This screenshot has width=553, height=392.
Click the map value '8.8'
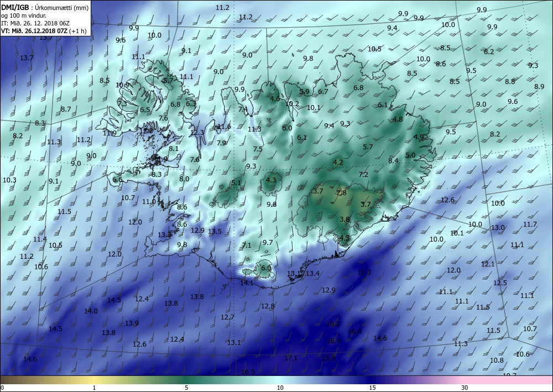pos(510,82)
